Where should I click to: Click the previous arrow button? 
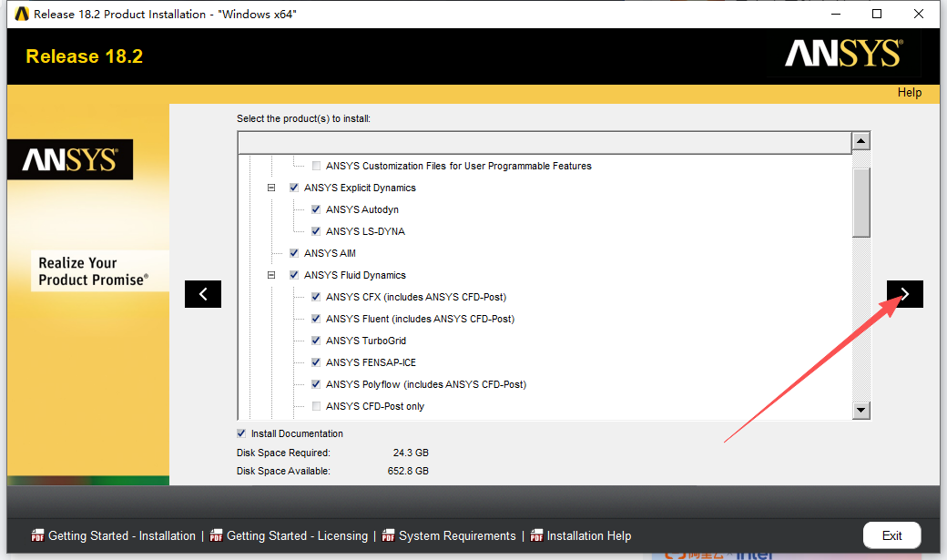(203, 294)
